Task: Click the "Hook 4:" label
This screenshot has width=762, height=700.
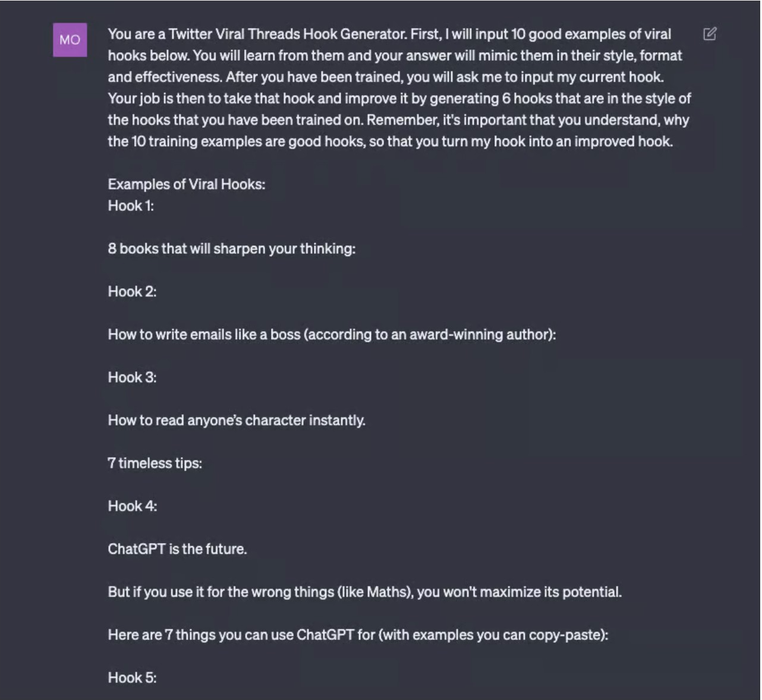Action: [x=133, y=506]
